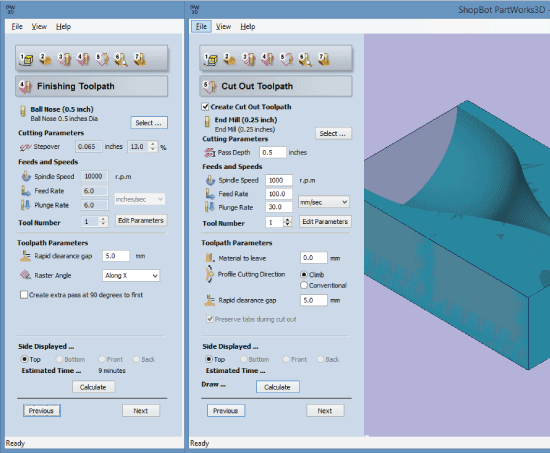The image size is (550, 453).
Task: Click the Raster Angle icon
Action: 25,274
